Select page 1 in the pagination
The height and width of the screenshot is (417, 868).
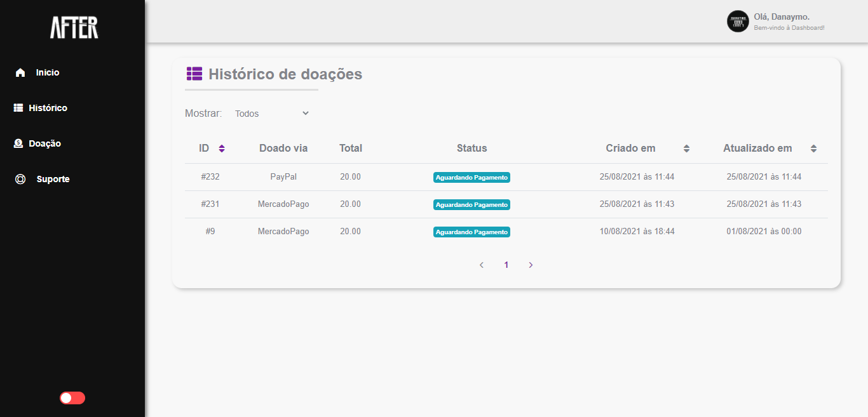pos(506,265)
